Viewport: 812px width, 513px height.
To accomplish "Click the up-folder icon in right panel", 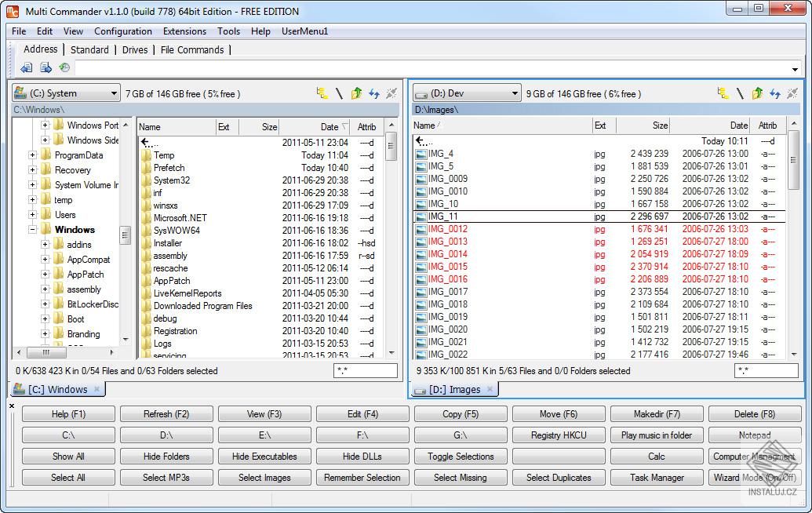I will coord(757,93).
